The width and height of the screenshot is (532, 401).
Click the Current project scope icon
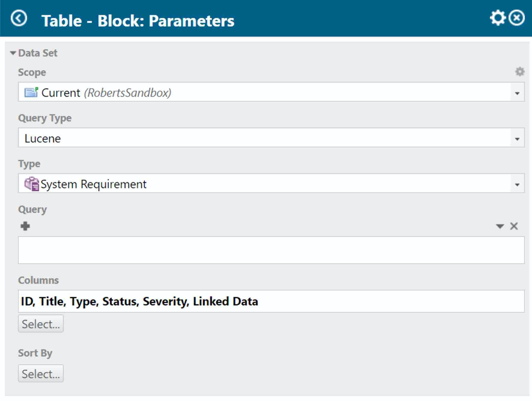click(31, 92)
